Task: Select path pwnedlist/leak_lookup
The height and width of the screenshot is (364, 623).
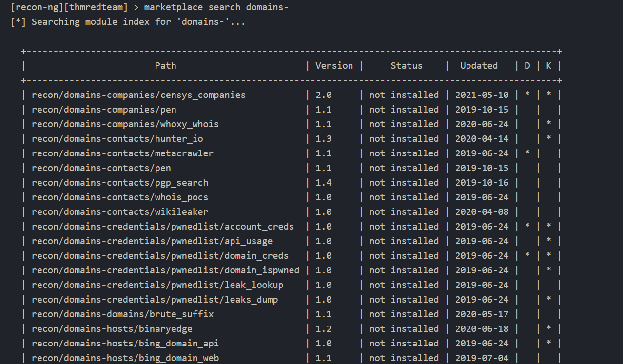Action: point(157,285)
